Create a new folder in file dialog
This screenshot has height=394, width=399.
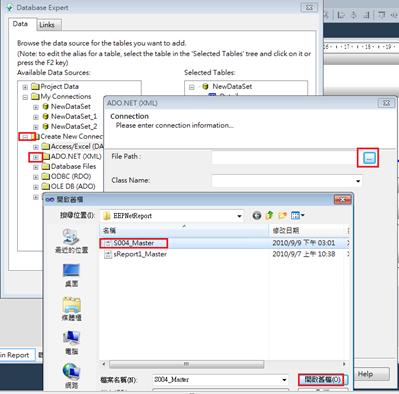click(x=282, y=216)
